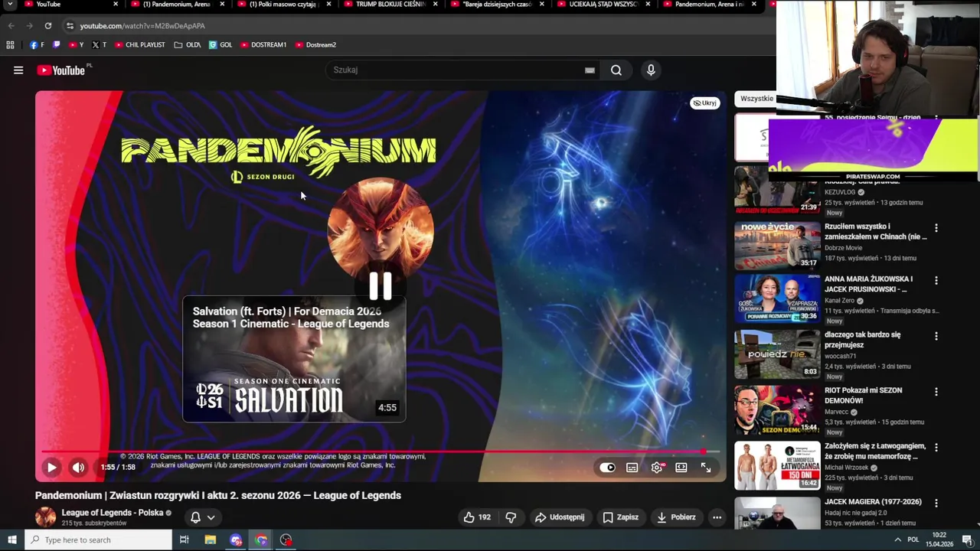Open League of Legends - Polska channel name

(113, 513)
